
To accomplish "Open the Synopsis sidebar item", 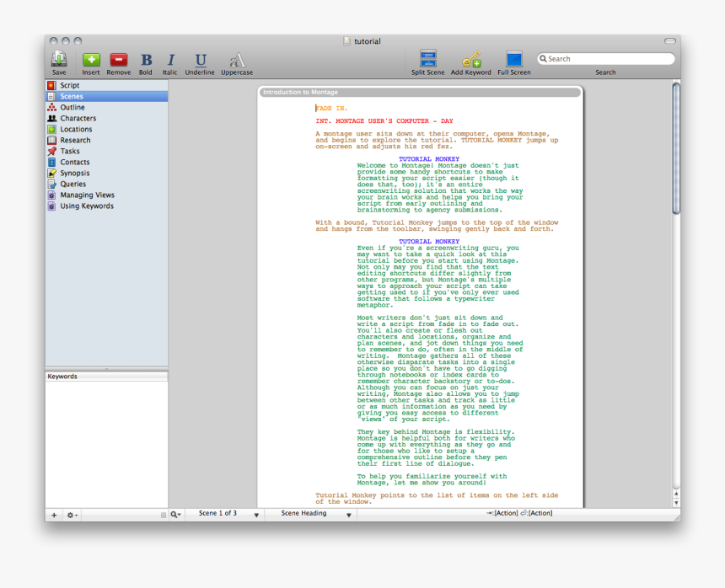I will pyautogui.click(x=74, y=174).
